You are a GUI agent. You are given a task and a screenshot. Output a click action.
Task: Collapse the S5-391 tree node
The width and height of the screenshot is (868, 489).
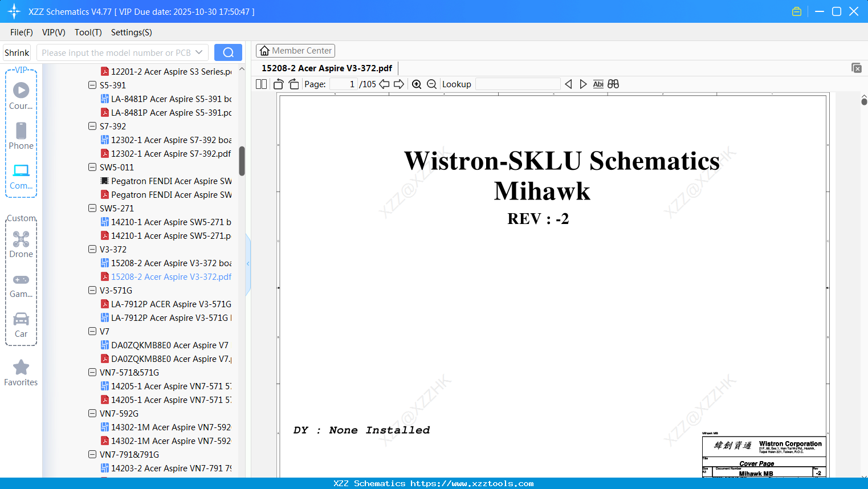click(92, 85)
